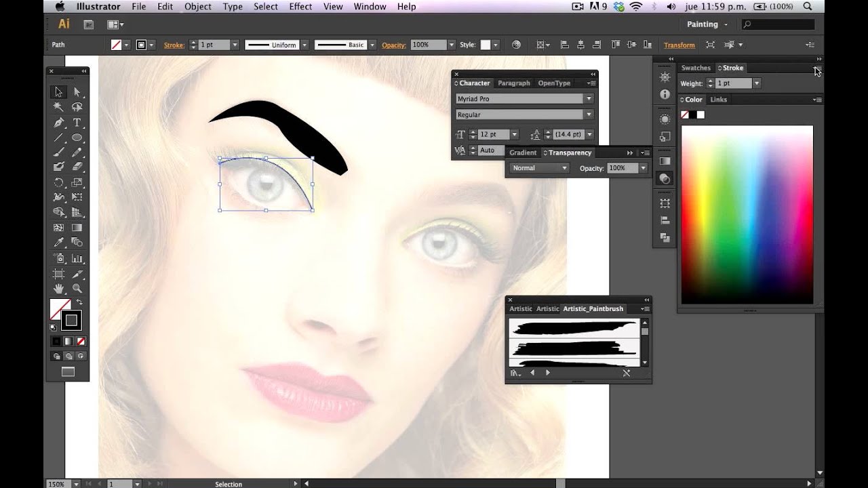Switch to the Paragraph tab
This screenshot has width=868, height=488.
(x=514, y=83)
